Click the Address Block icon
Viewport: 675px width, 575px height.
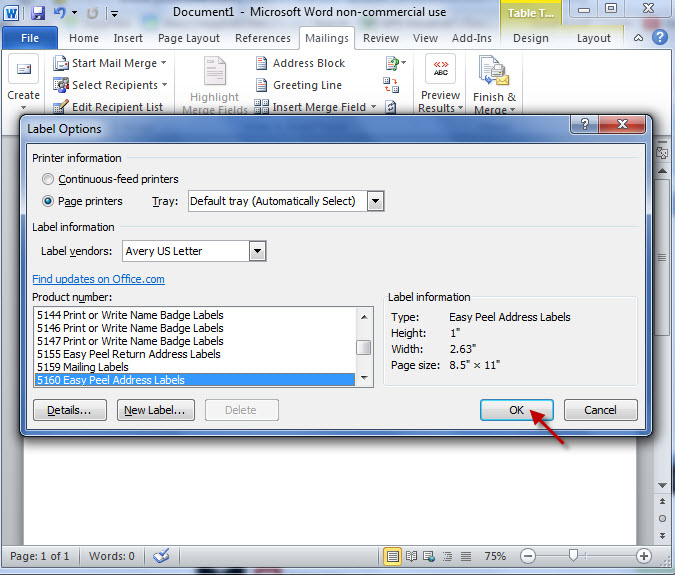(x=261, y=63)
